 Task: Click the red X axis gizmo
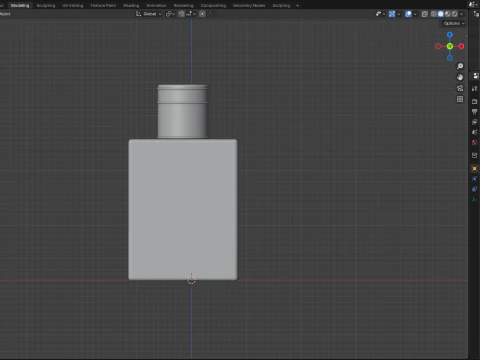pos(461,46)
